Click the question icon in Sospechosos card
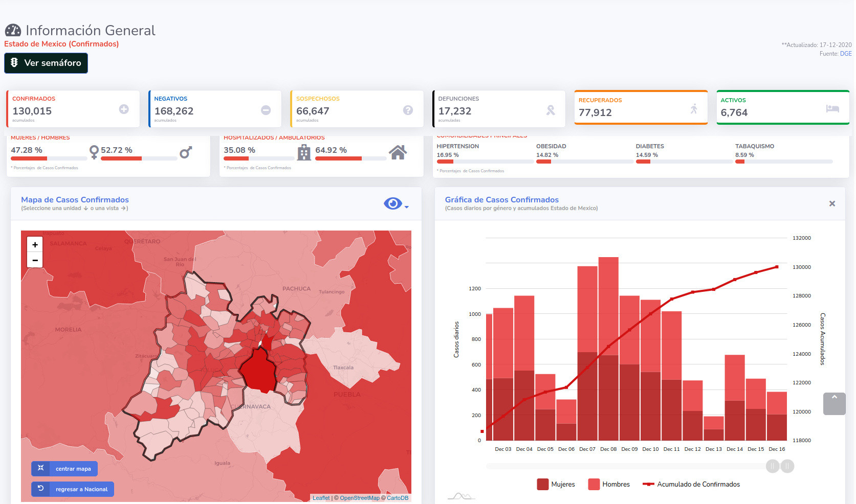 tap(408, 110)
